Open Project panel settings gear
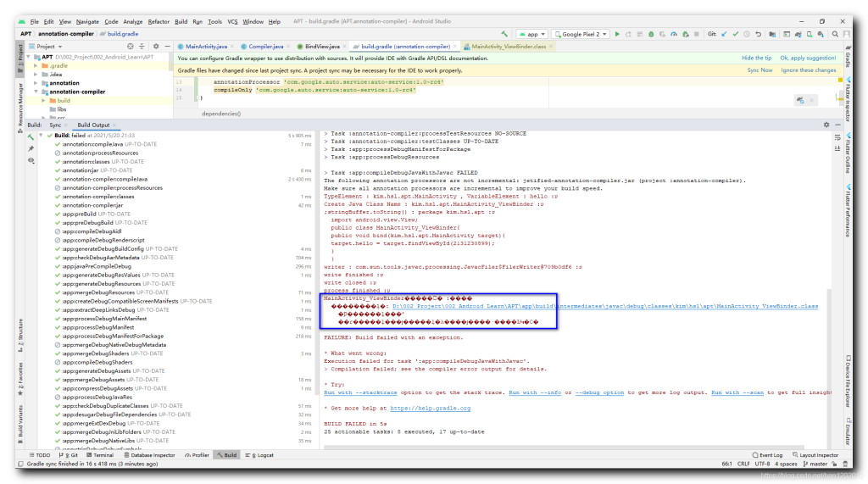 tap(153, 46)
